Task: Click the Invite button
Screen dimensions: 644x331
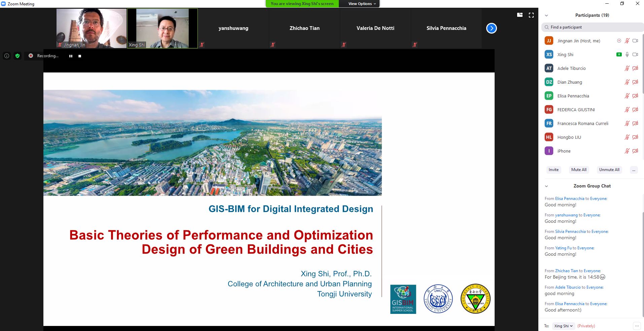Action: pos(553,170)
